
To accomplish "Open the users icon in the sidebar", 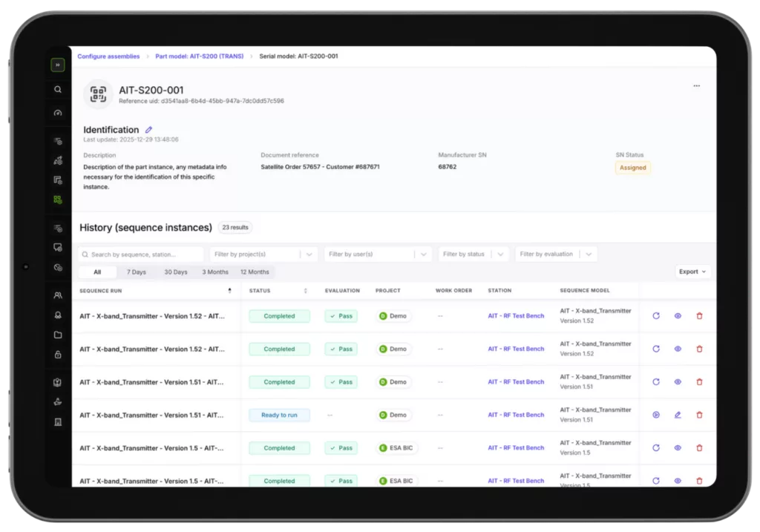I will click(58, 295).
